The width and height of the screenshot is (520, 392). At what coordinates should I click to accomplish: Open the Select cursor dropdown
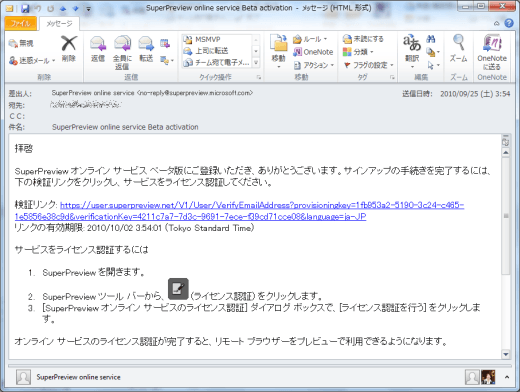[433, 65]
